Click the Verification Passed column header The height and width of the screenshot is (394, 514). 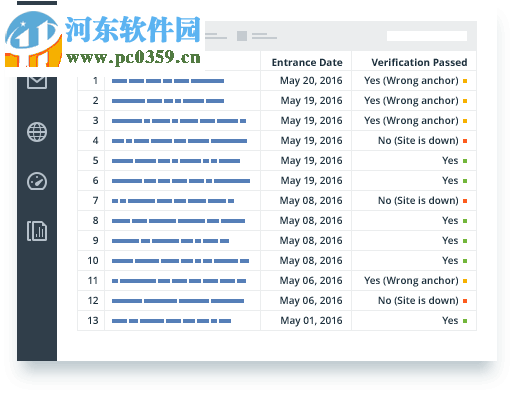coord(419,62)
